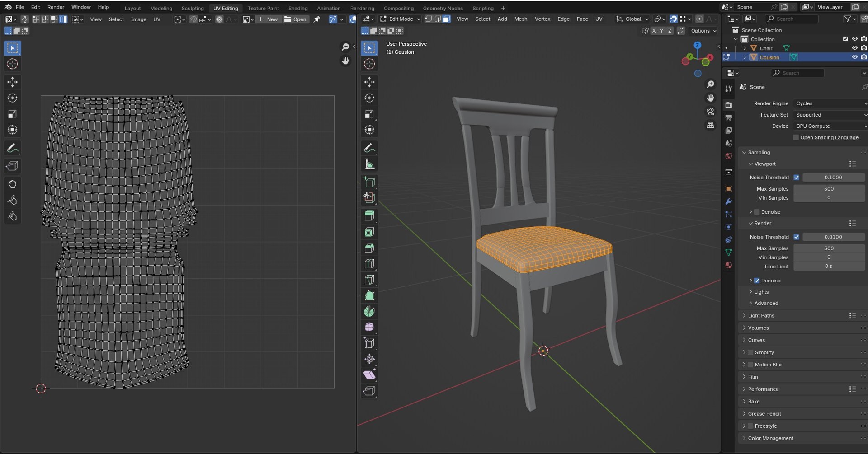Screen dimensions: 868x454
Task: Select the Shrink/Fatten tool
Action: (x=369, y=359)
